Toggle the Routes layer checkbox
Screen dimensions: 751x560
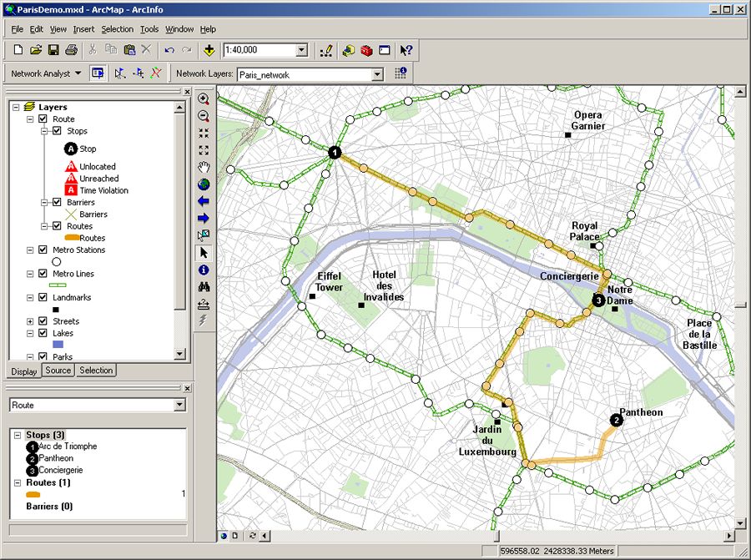click(57, 225)
